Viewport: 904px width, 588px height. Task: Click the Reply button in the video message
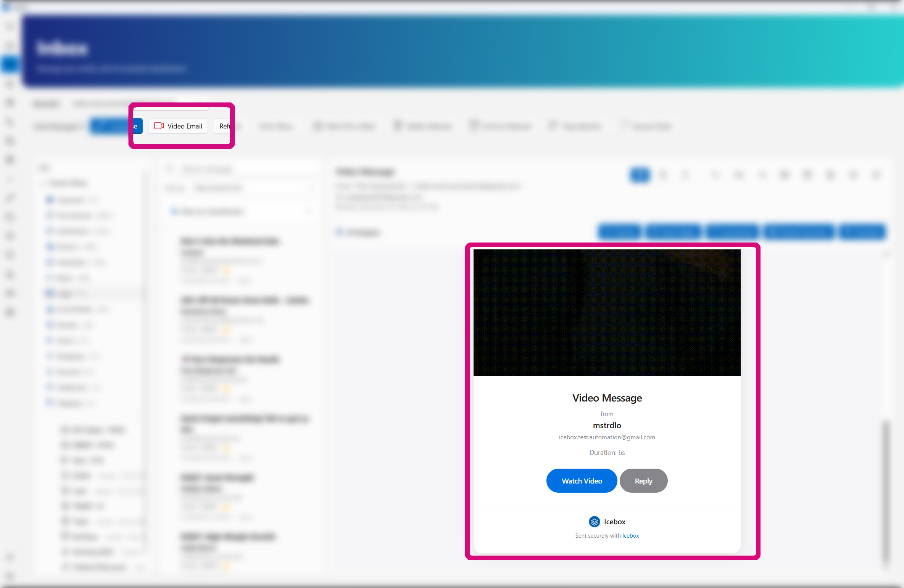pyautogui.click(x=643, y=481)
